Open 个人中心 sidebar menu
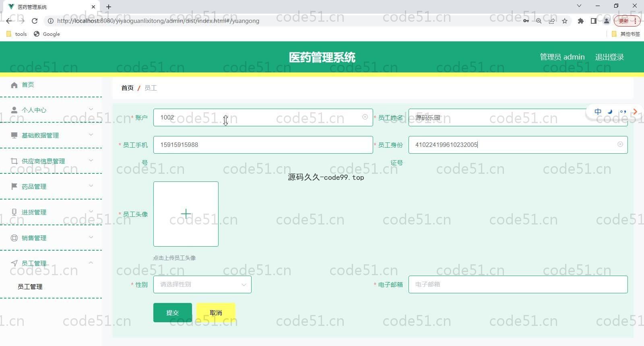This screenshot has height=346, width=644. pos(34,110)
